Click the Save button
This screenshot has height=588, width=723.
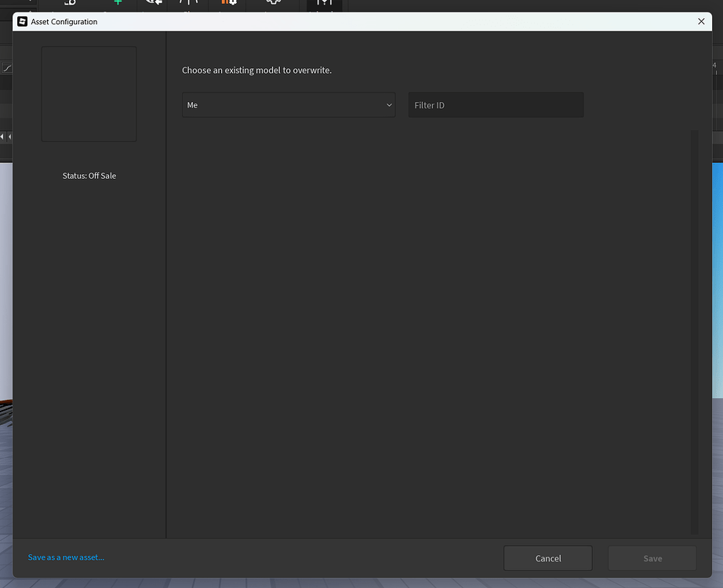coord(652,557)
